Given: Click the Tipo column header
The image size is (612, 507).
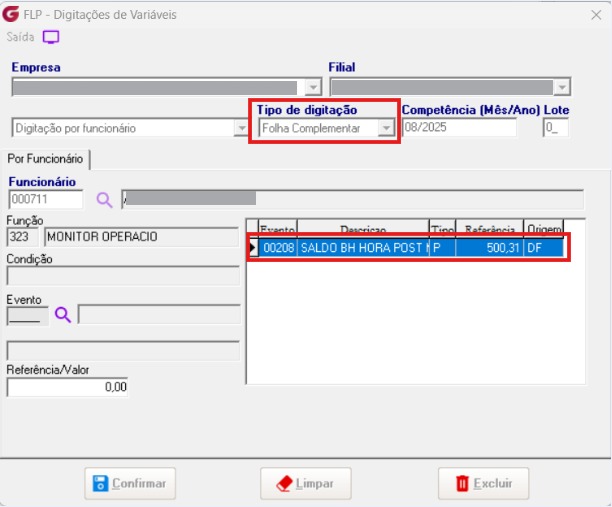Looking at the screenshot, I should coord(443,229).
